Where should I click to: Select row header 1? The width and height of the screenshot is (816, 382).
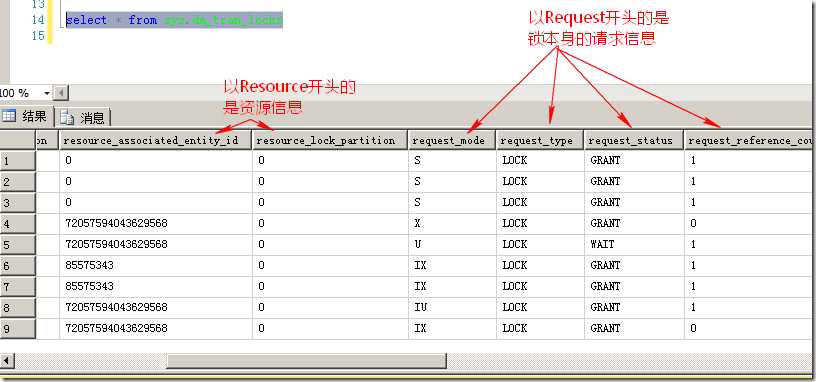point(18,161)
